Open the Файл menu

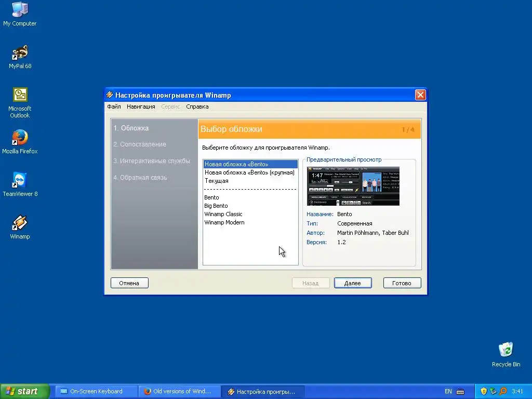point(114,107)
